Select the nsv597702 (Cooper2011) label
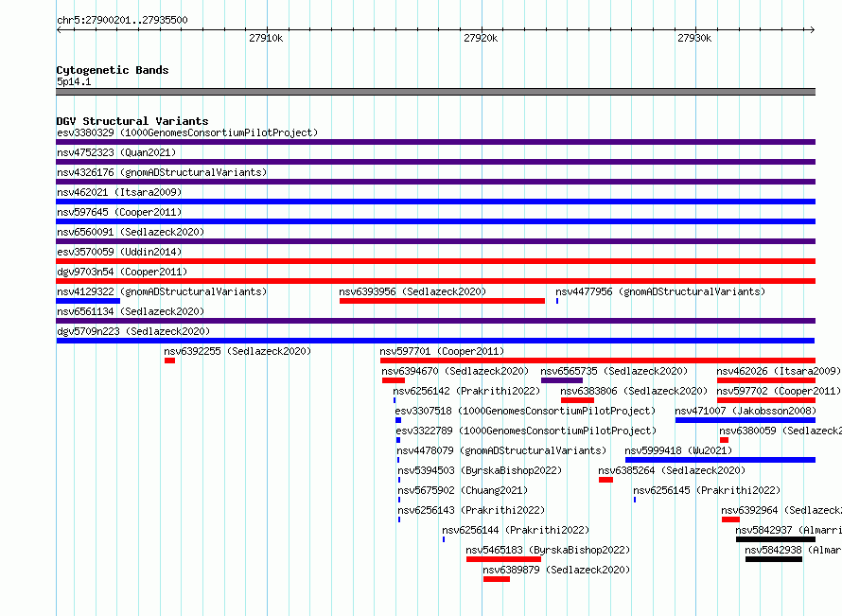Viewport: 842px width, 616px height. pos(779,391)
